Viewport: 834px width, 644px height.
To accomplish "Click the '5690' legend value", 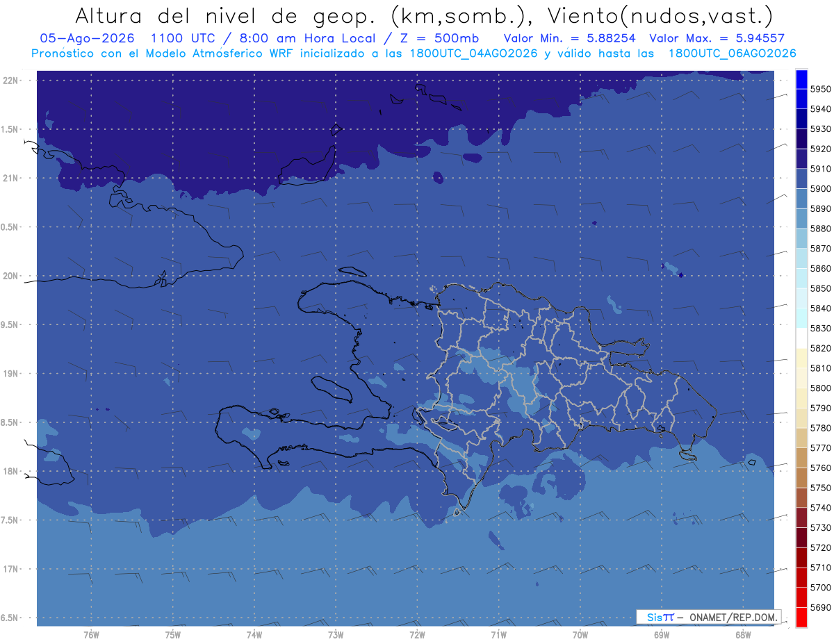I will (x=821, y=607).
